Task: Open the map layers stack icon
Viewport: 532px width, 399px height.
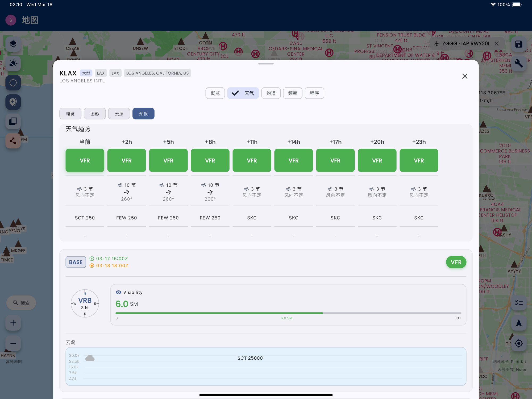Action: 13,44
